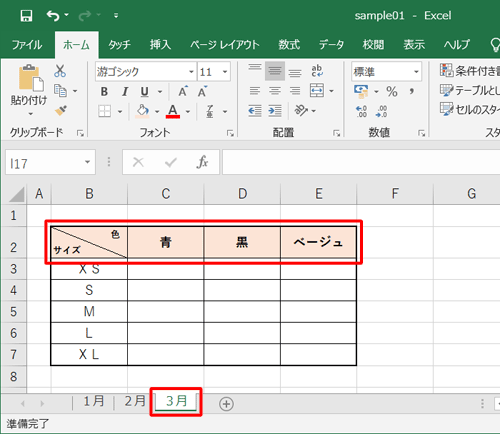The height and width of the screenshot is (434, 500).
Task: Align text left
Action: click(x=255, y=91)
